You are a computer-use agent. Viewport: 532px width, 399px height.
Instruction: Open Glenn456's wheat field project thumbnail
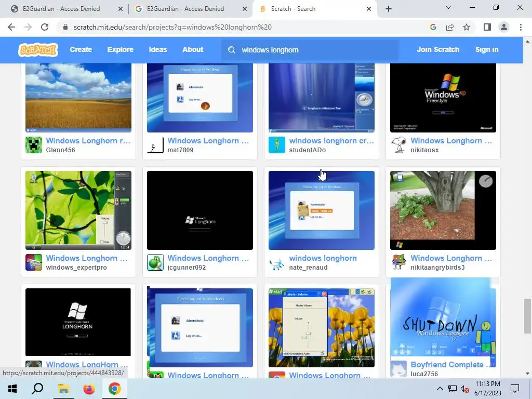tap(78, 98)
